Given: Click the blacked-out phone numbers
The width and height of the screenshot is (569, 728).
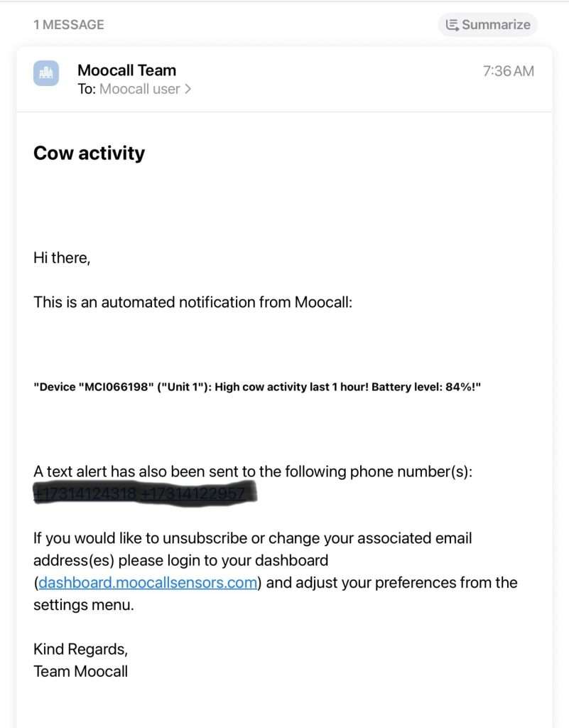Looking at the screenshot, I should click(142, 493).
